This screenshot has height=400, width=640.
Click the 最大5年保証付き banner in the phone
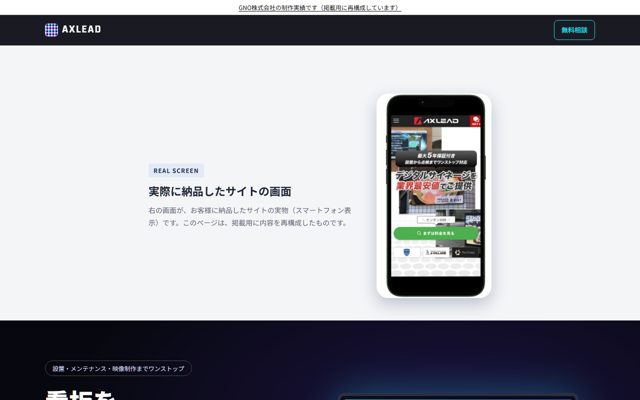tap(436, 159)
